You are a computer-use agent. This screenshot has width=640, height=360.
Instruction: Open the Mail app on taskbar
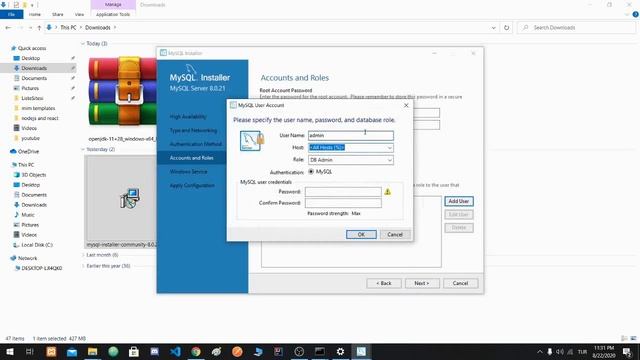click(72, 351)
